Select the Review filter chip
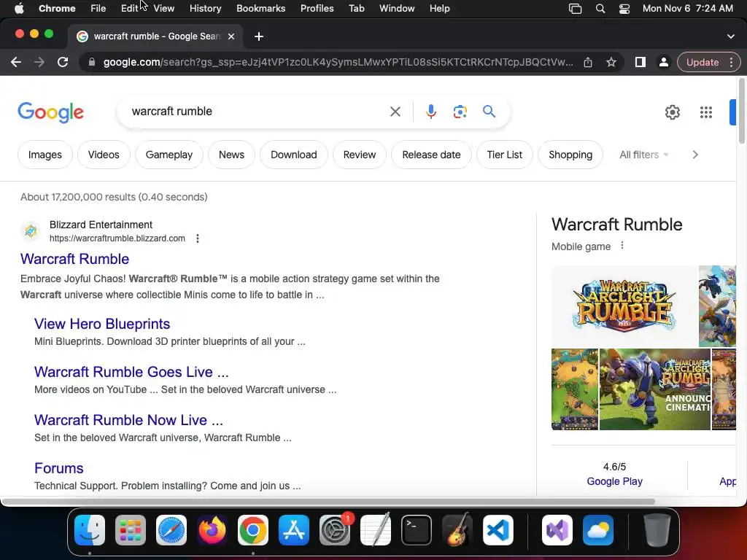The width and height of the screenshot is (747, 560). click(x=360, y=155)
